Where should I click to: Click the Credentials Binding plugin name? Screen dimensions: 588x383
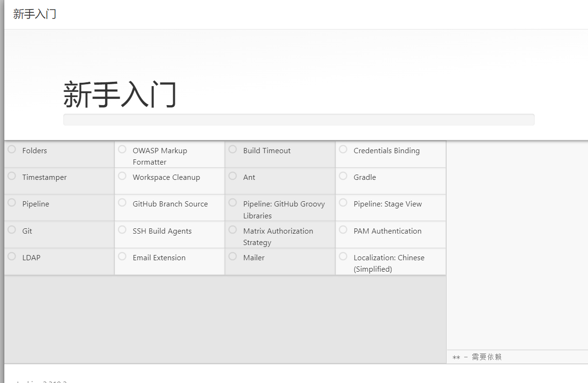click(387, 151)
